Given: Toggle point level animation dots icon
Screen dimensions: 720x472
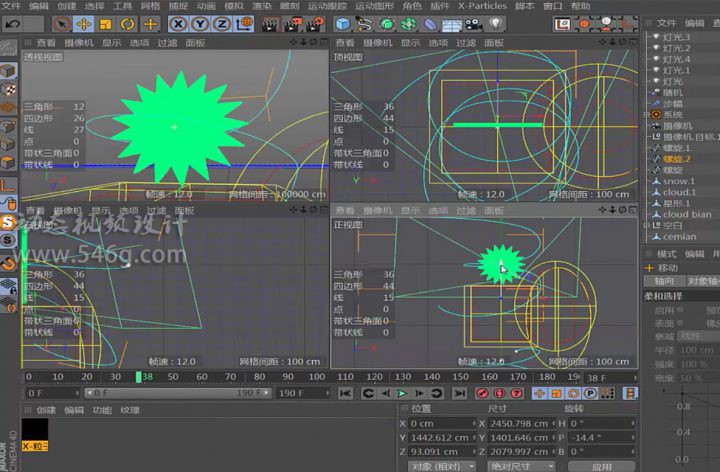Looking at the screenshot, I should coord(608,393).
